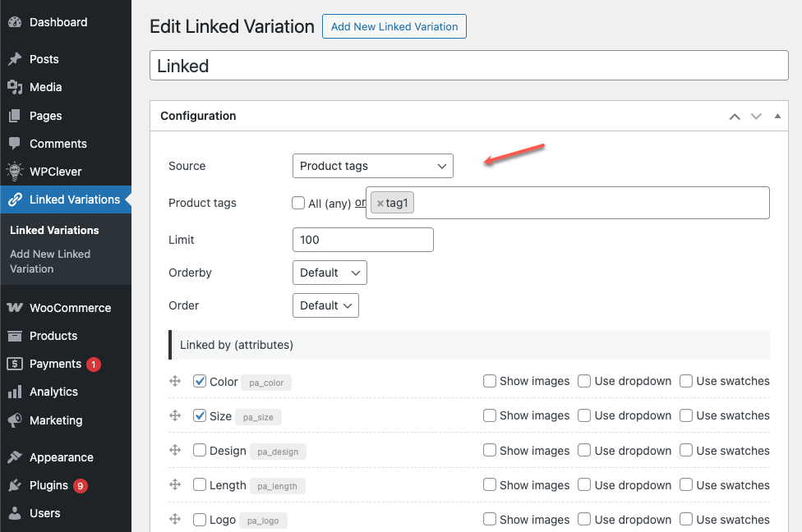Image resolution: width=802 pixels, height=532 pixels.
Task: Click the Pages icon in sidebar
Action: pyautogui.click(x=15, y=116)
